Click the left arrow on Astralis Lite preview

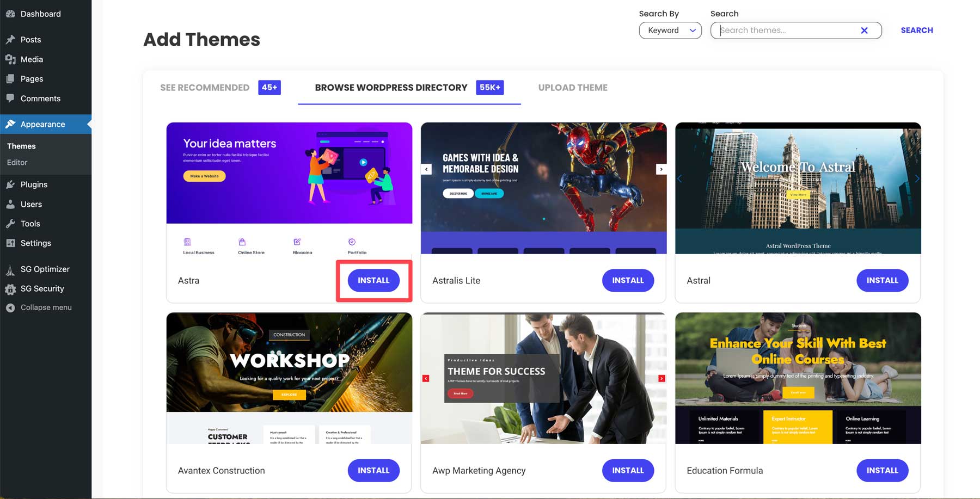click(426, 169)
